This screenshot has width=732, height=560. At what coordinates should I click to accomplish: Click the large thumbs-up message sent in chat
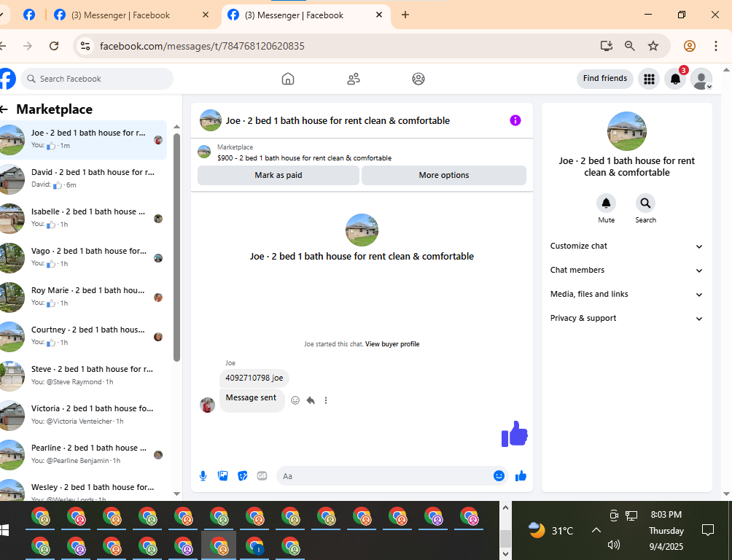click(x=515, y=434)
